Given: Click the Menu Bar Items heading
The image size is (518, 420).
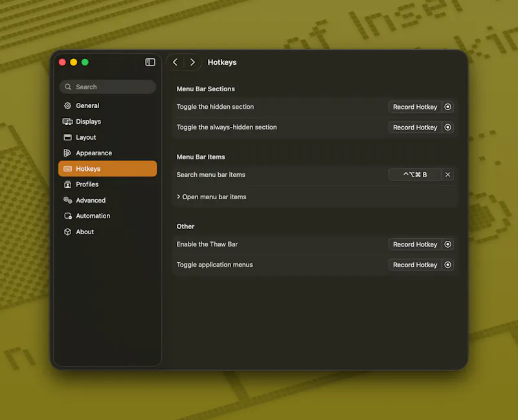Looking at the screenshot, I should click(201, 157).
